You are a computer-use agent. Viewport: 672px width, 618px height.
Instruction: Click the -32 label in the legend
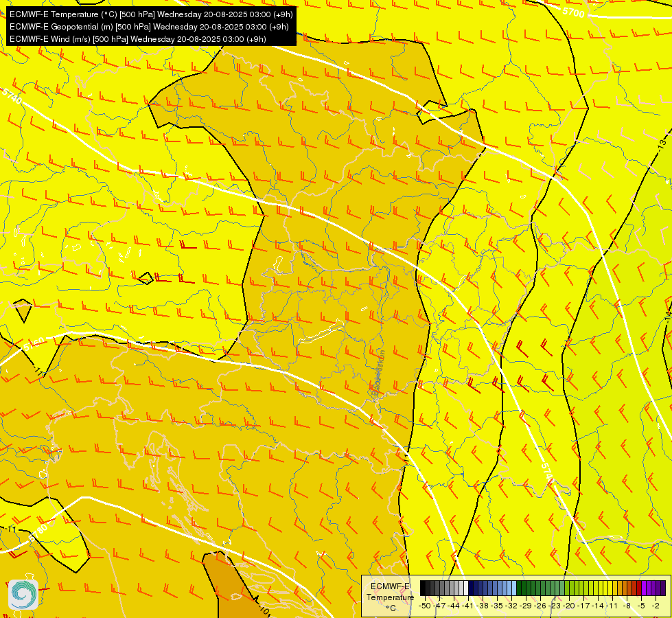click(x=511, y=606)
